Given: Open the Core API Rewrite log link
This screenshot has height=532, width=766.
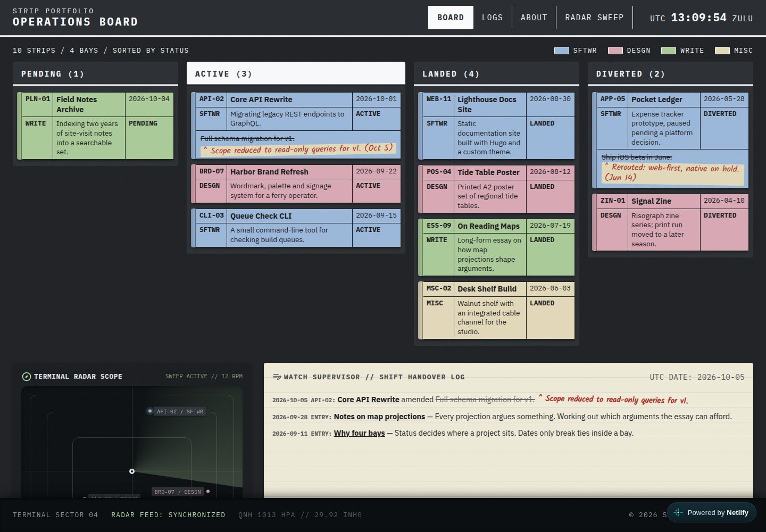Looking at the screenshot, I should pos(368,400).
